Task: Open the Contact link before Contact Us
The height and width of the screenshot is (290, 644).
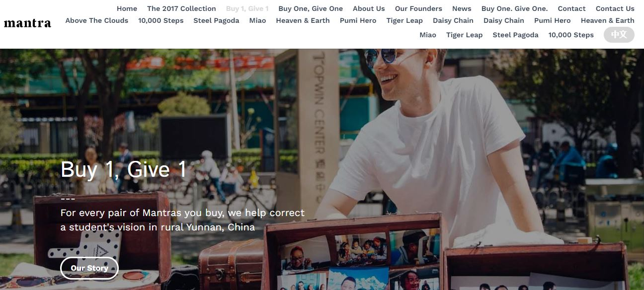Action: click(x=571, y=8)
